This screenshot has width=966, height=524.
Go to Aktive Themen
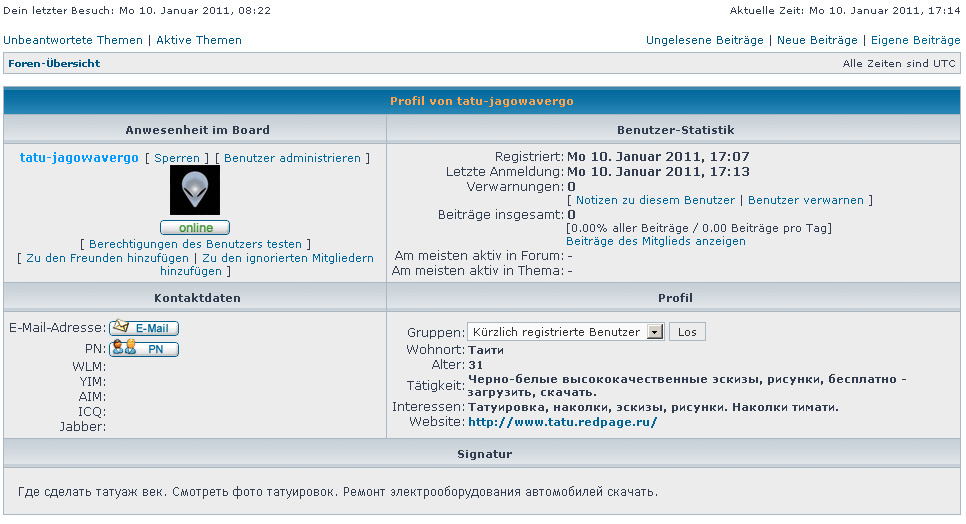click(x=199, y=40)
